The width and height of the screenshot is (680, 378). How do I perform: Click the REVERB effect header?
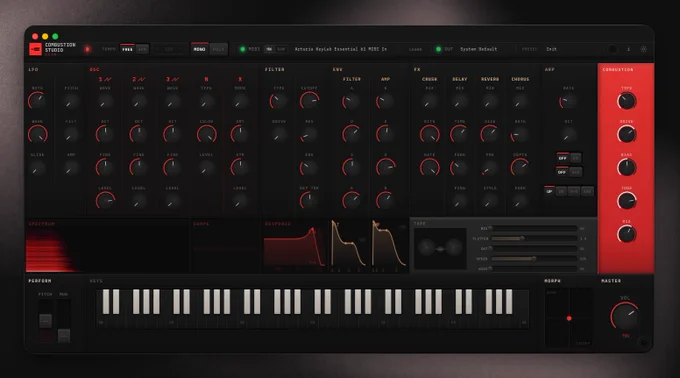(490, 79)
